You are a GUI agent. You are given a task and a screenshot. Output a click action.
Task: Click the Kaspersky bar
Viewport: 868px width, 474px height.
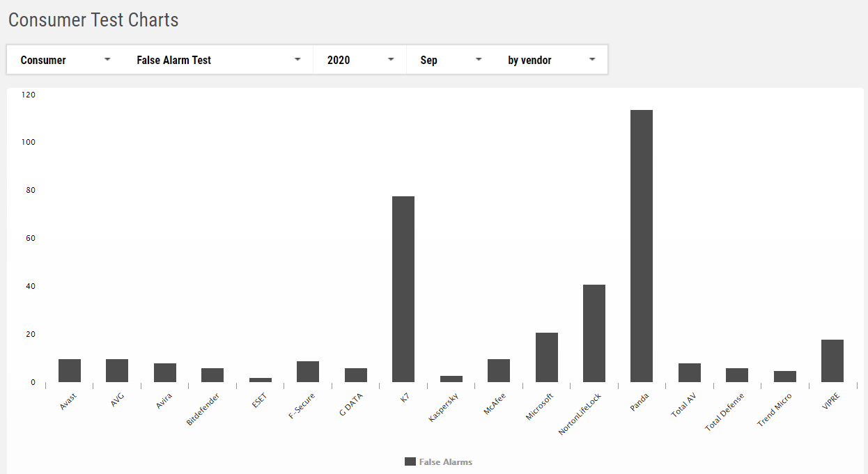tap(451, 379)
